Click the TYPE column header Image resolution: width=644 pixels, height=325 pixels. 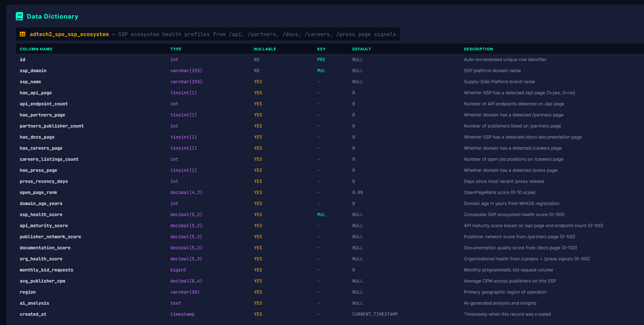(x=176, y=49)
